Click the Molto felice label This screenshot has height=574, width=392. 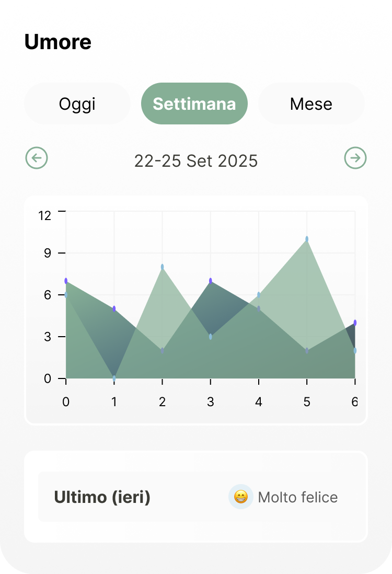(298, 497)
